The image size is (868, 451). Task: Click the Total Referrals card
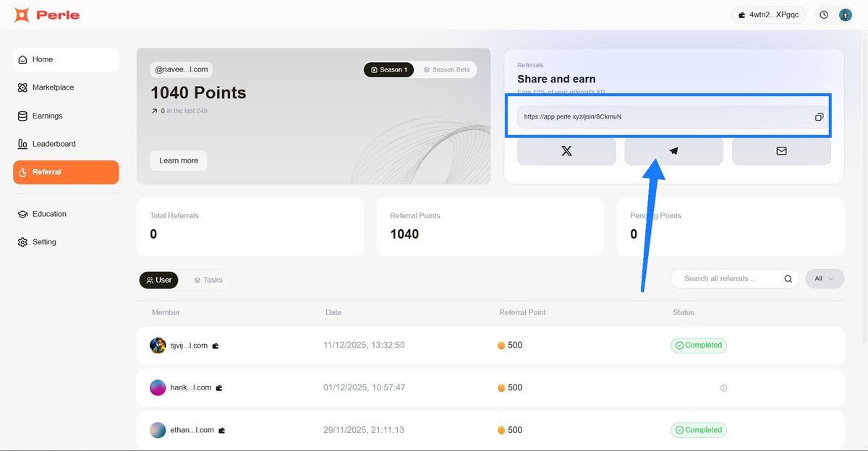tap(250, 226)
